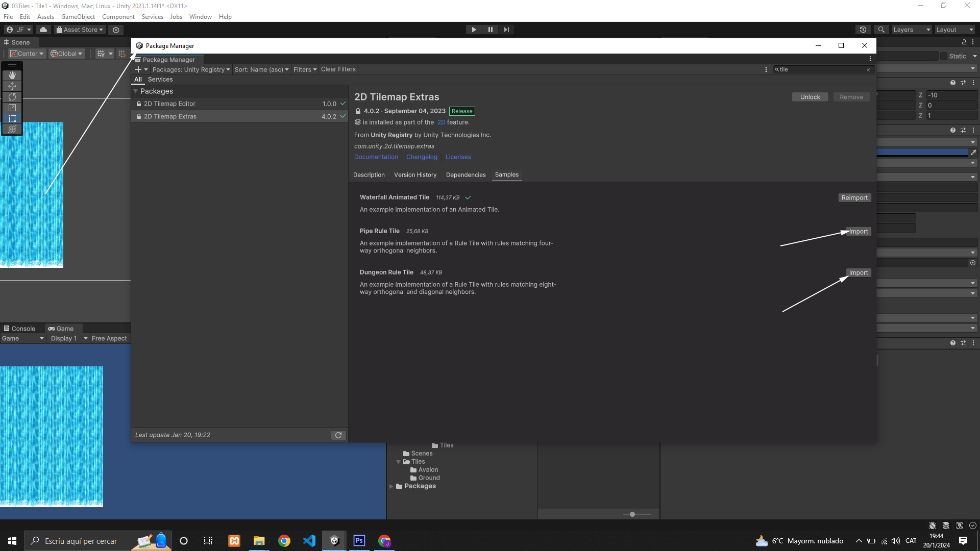The image size is (980, 551).
Task: Activate the Transform tool
Action: (12, 129)
